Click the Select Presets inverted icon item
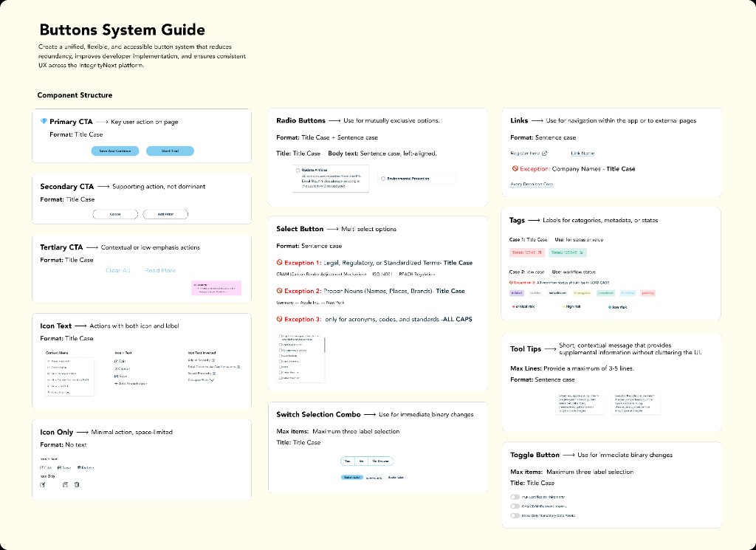756x550 pixels. [x=202, y=374]
